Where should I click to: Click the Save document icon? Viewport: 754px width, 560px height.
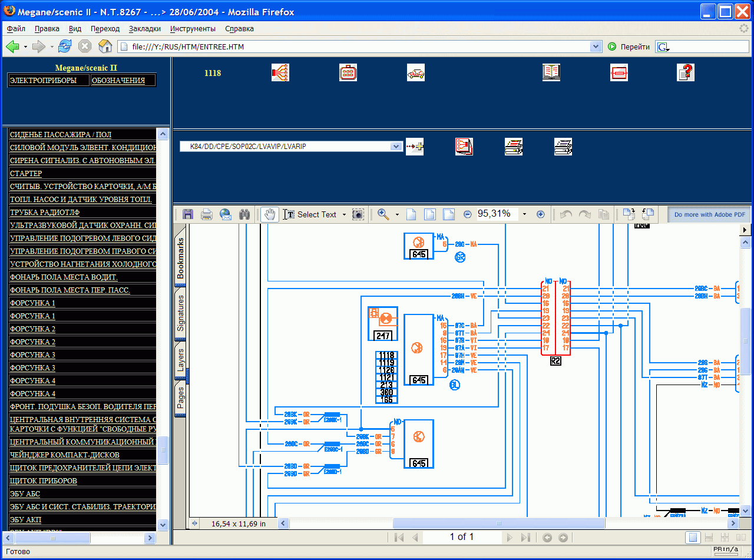188,214
